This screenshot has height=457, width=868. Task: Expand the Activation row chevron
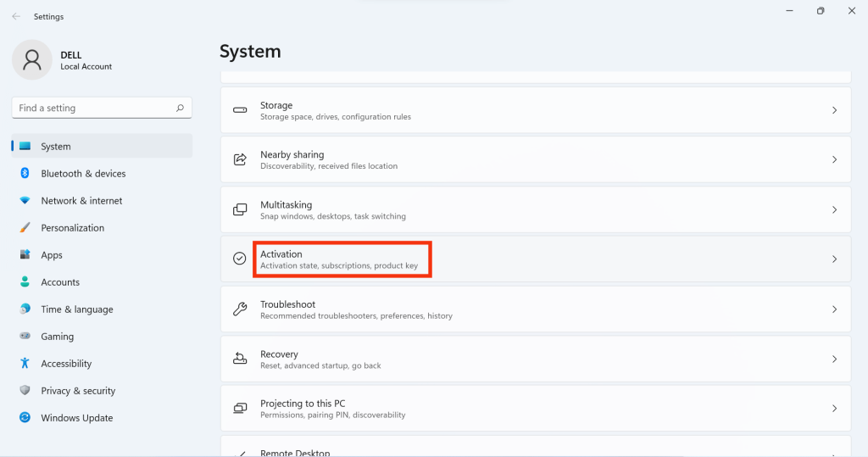tap(834, 259)
